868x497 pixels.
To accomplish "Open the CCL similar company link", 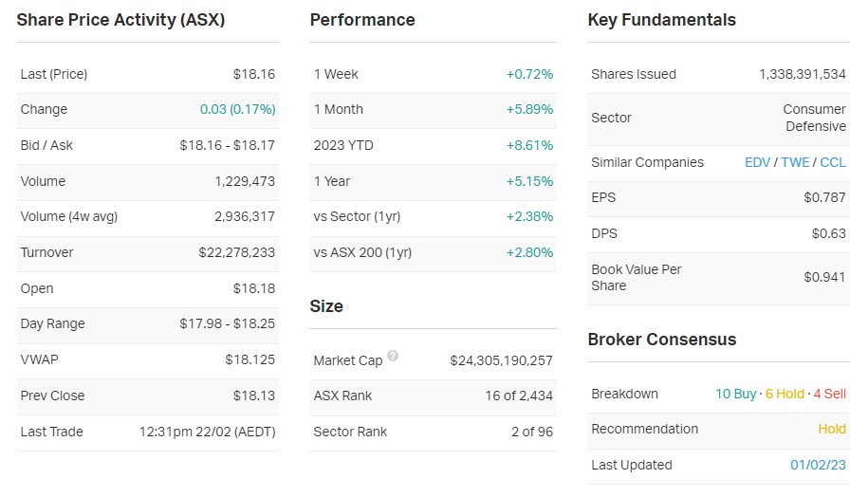I will (833, 162).
